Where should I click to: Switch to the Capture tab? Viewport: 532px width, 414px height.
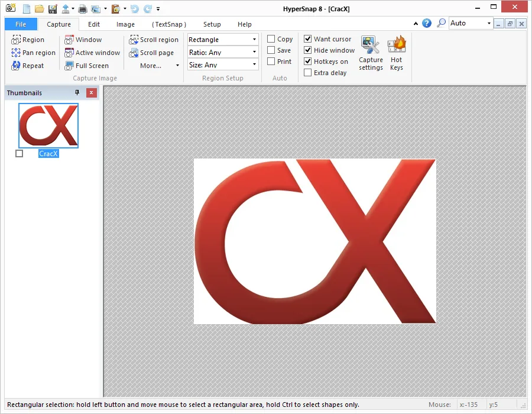(59, 24)
